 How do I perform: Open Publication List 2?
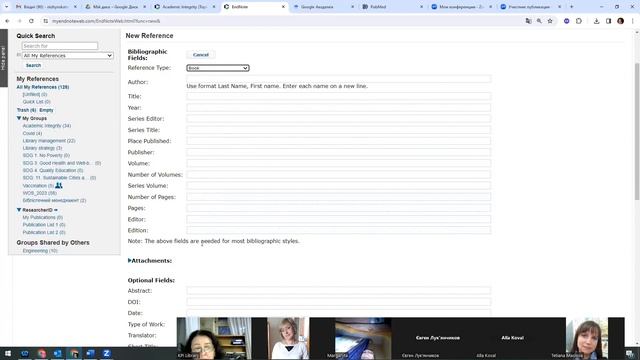(44, 232)
